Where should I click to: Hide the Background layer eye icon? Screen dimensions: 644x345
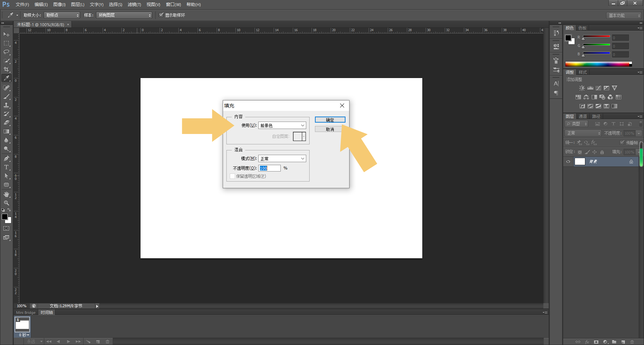click(x=568, y=161)
